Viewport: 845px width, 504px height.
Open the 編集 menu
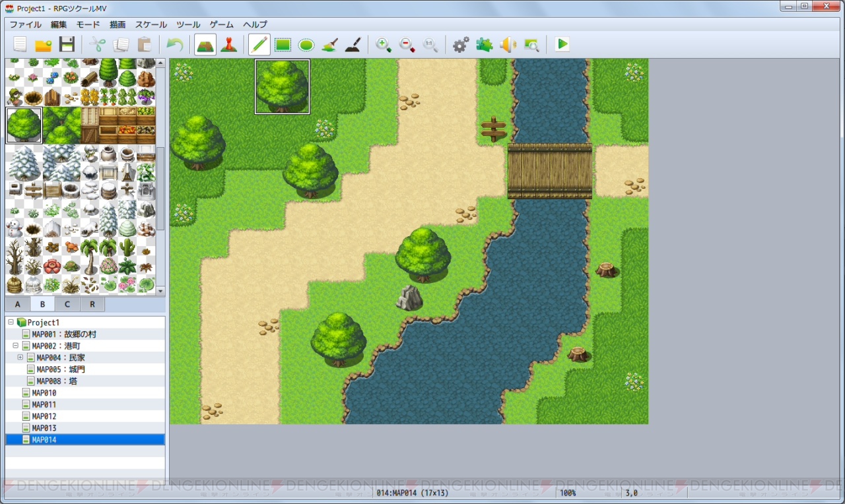[59, 24]
